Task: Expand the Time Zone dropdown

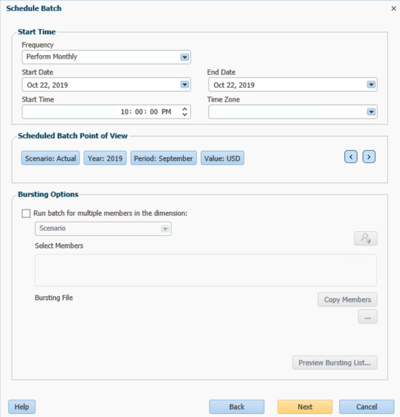Action: [x=371, y=112]
